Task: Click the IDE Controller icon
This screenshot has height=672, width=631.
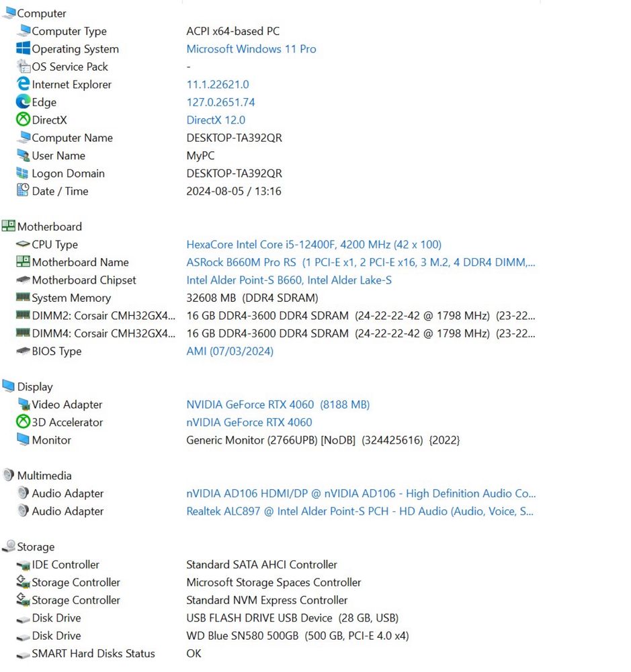Action: point(23,565)
